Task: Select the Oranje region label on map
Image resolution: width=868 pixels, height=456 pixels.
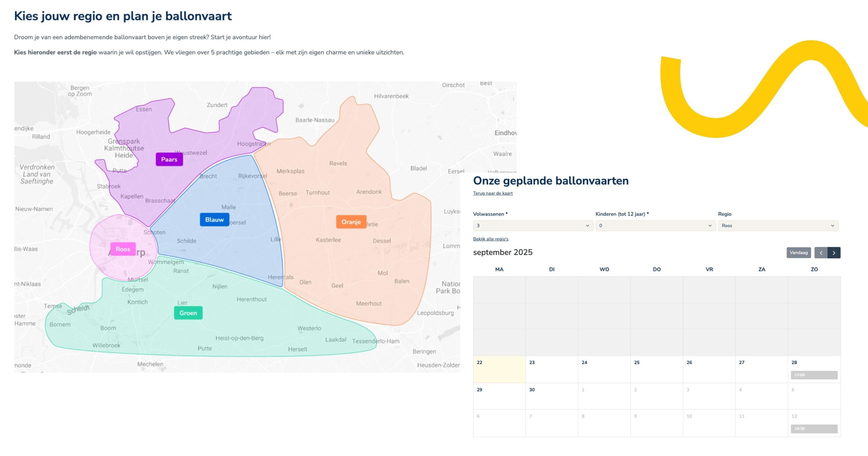Action: coord(351,222)
